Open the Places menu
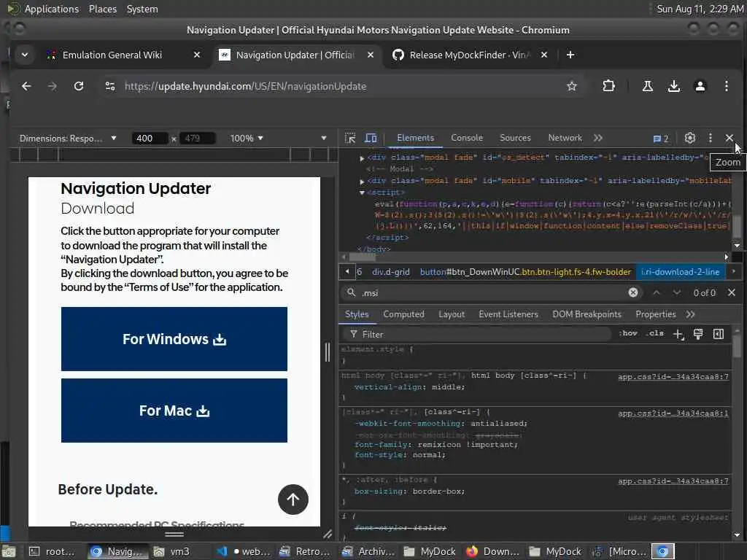 tap(102, 9)
